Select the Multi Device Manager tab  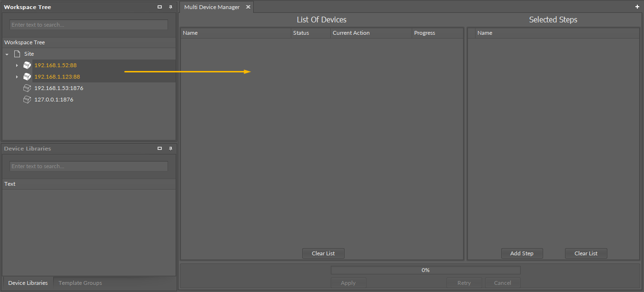point(211,7)
